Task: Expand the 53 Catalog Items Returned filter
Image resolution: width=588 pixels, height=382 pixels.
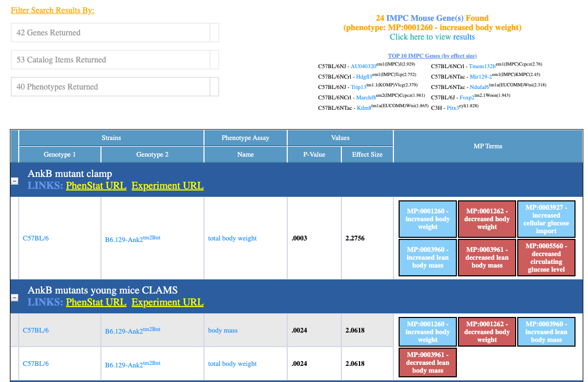Action: click(x=115, y=60)
